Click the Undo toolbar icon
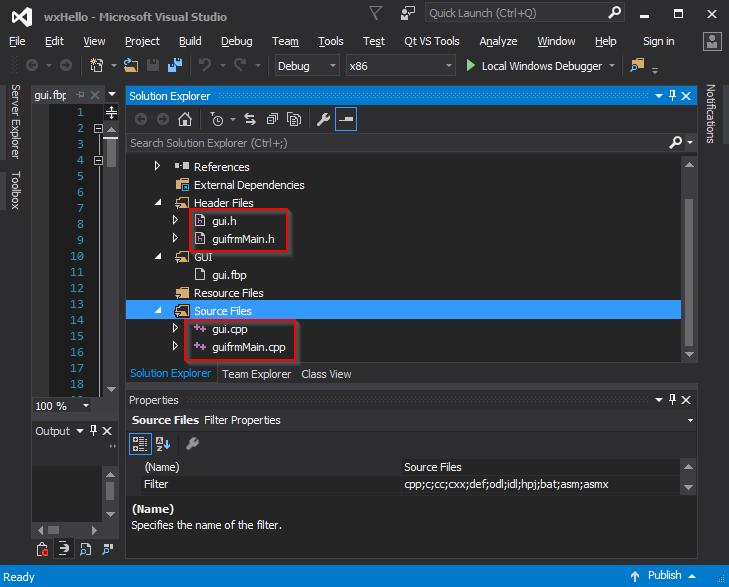 [205, 66]
